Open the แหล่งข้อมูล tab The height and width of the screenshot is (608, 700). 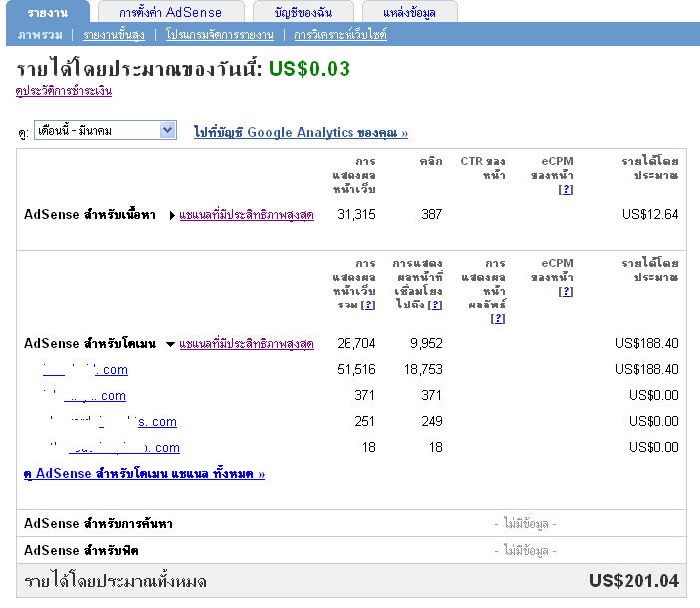point(409,12)
